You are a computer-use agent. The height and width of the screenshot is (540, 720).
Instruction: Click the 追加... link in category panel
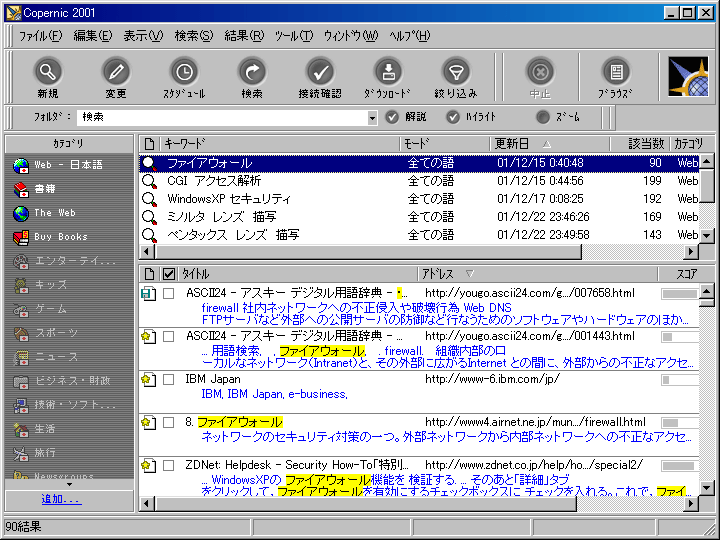click(62, 499)
